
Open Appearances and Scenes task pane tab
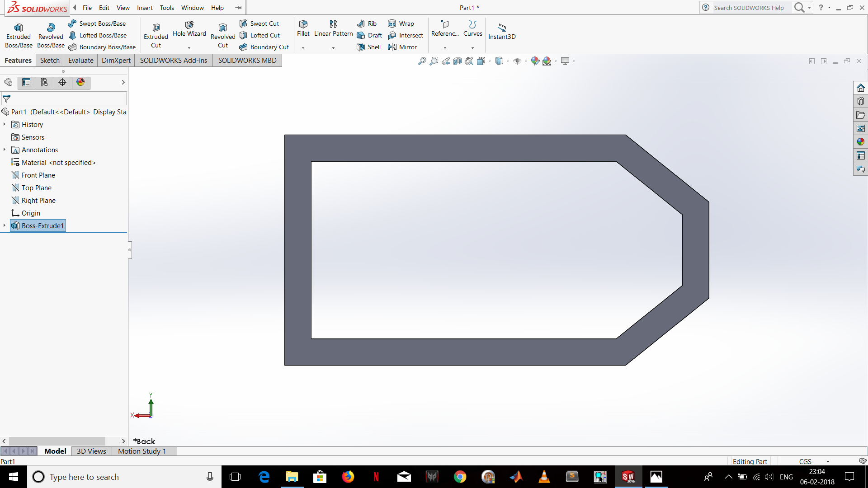pyautogui.click(x=860, y=142)
